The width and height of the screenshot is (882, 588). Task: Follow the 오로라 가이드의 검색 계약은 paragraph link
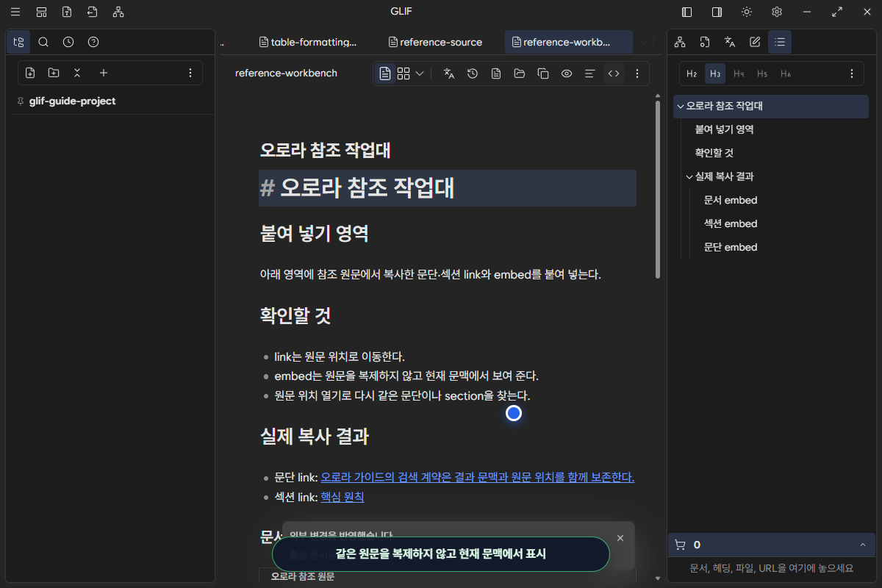click(x=477, y=477)
